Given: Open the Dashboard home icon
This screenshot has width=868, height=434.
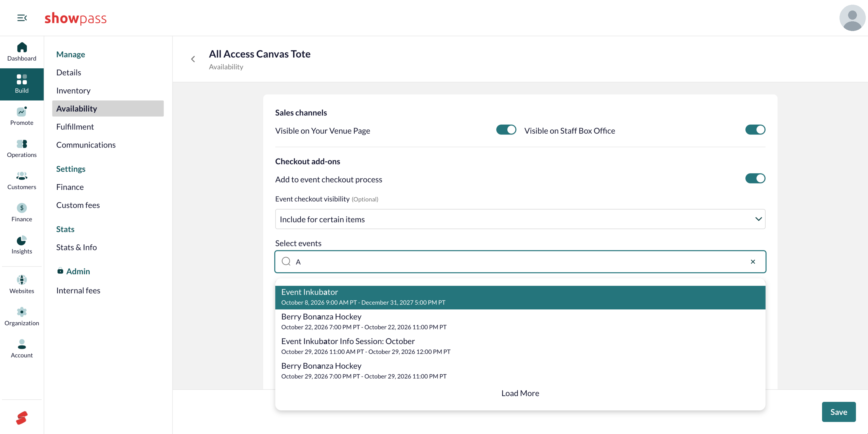Looking at the screenshot, I should 22,47.
